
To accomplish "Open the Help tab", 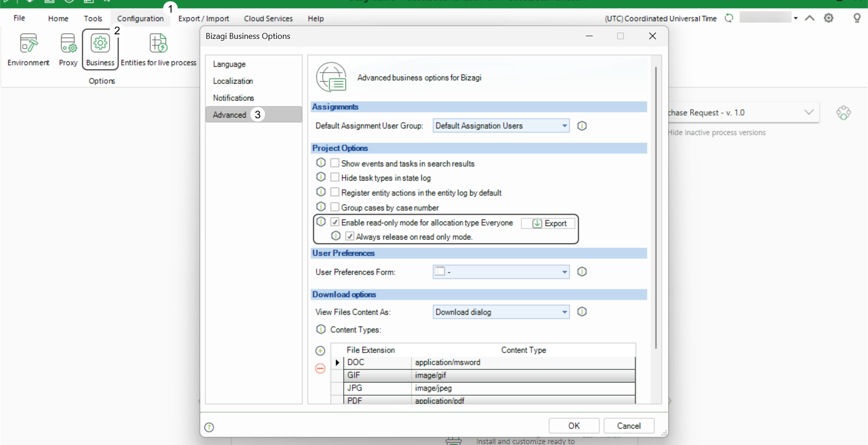I will point(316,19).
